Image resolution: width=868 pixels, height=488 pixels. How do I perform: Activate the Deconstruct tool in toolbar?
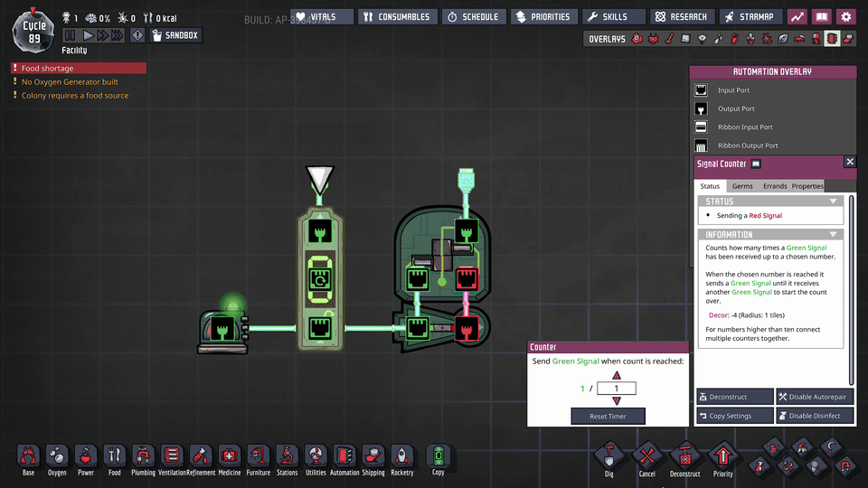[x=684, y=458]
